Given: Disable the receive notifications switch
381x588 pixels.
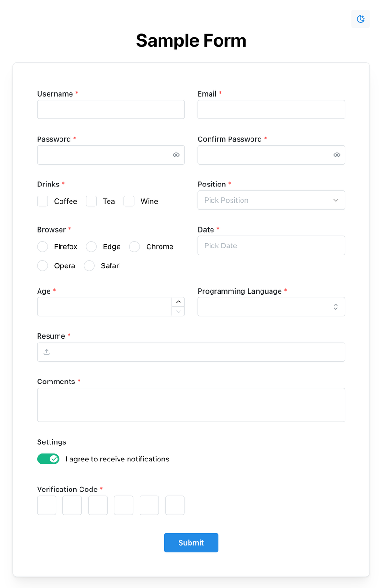Looking at the screenshot, I should pos(48,459).
